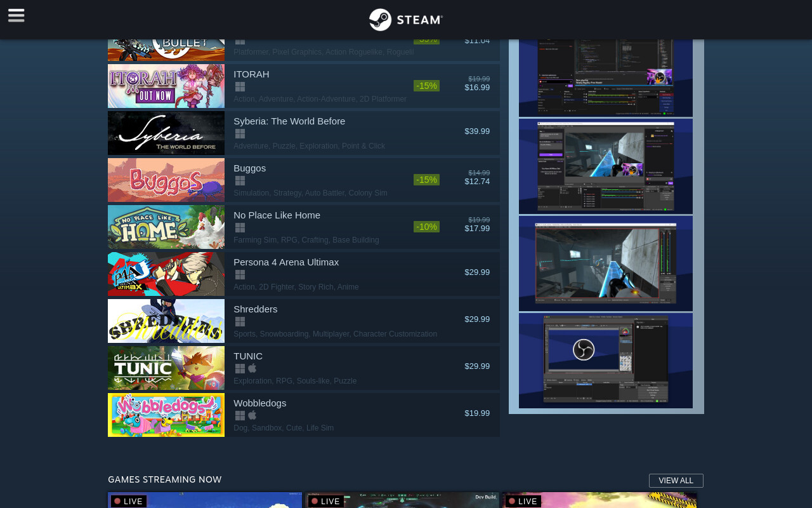Click ITORAH's -15% discount badge
Screen dimensions: 812x508
point(426,86)
